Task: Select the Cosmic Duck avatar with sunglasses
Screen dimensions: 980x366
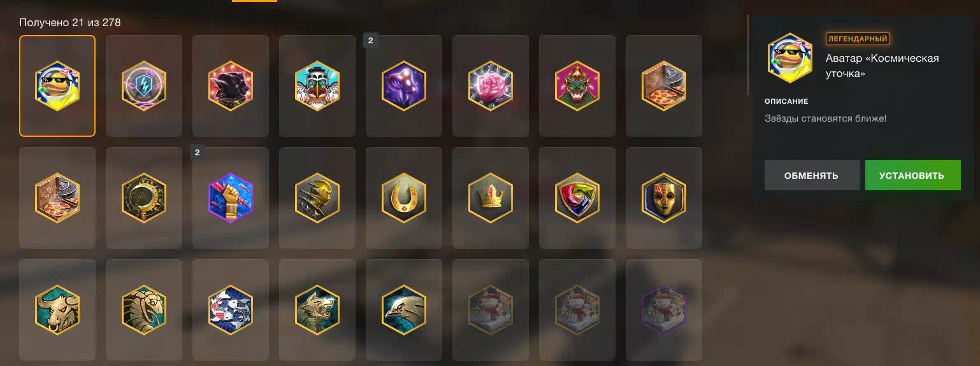Action: [57, 86]
